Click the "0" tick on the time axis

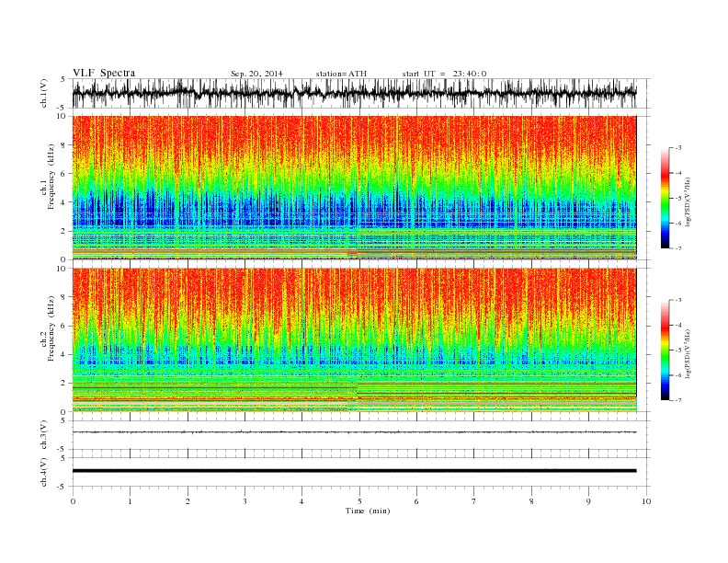[x=73, y=501]
